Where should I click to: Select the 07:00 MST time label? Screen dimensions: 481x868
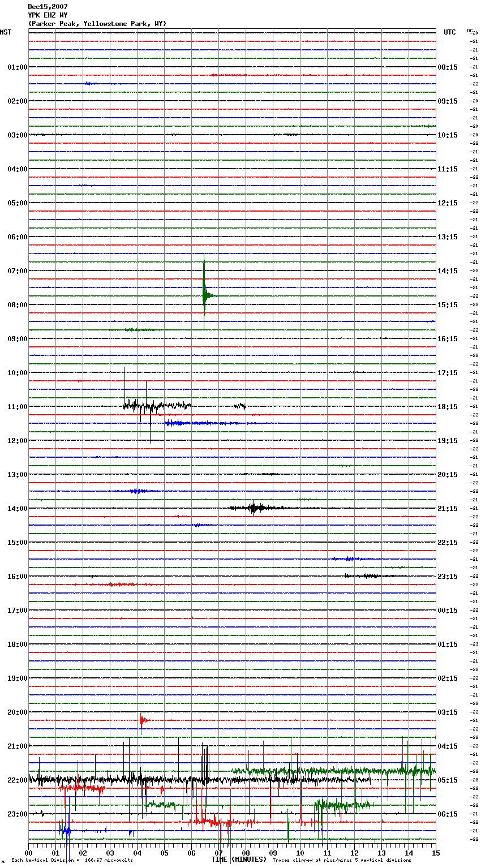click(18, 271)
